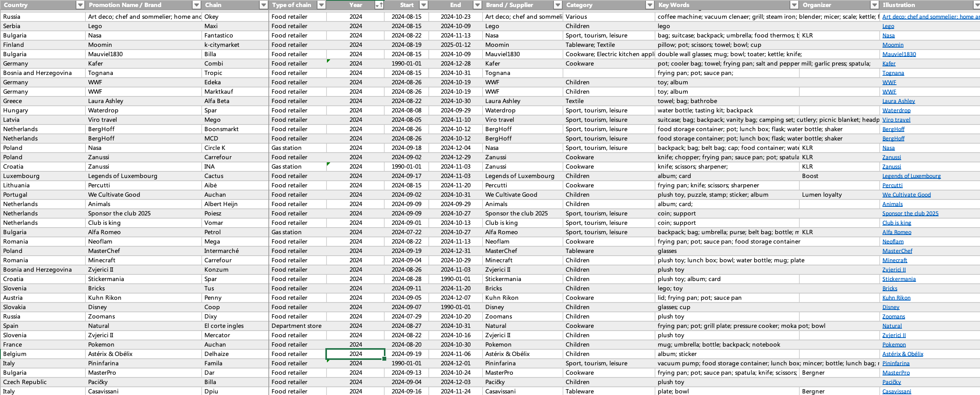Open the Kuhn Rikon illustration link
The height and width of the screenshot is (395, 980).
point(896,298)
